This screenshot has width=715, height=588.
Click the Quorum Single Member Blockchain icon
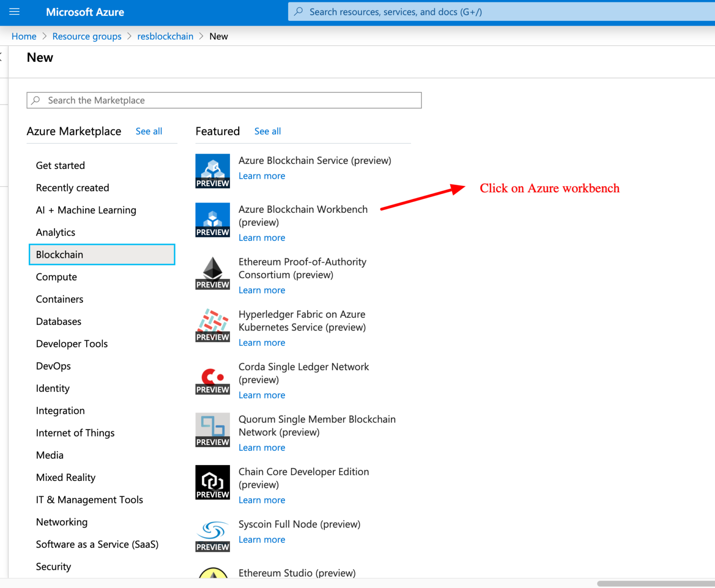point(212,430)
